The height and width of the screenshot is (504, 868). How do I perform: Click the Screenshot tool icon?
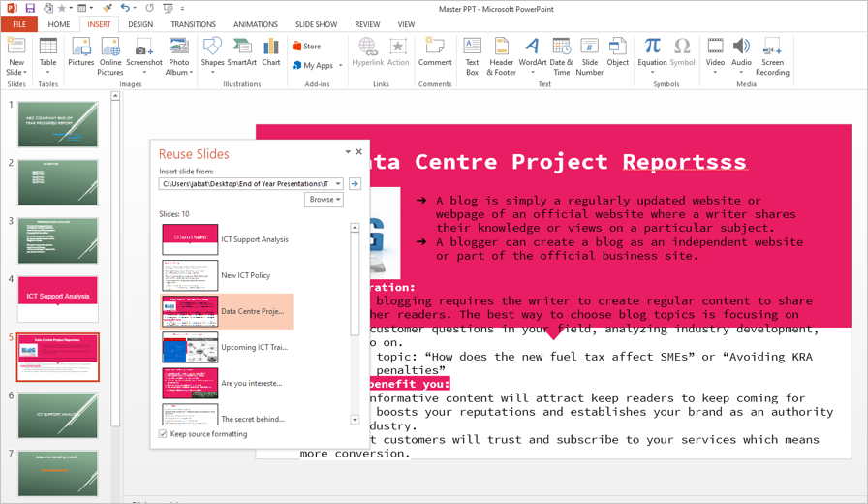(143, 53)
